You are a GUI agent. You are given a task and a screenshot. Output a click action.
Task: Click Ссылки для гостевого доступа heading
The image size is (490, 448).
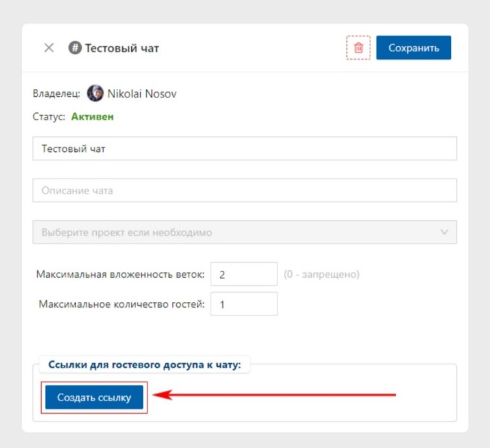(145, 365)
